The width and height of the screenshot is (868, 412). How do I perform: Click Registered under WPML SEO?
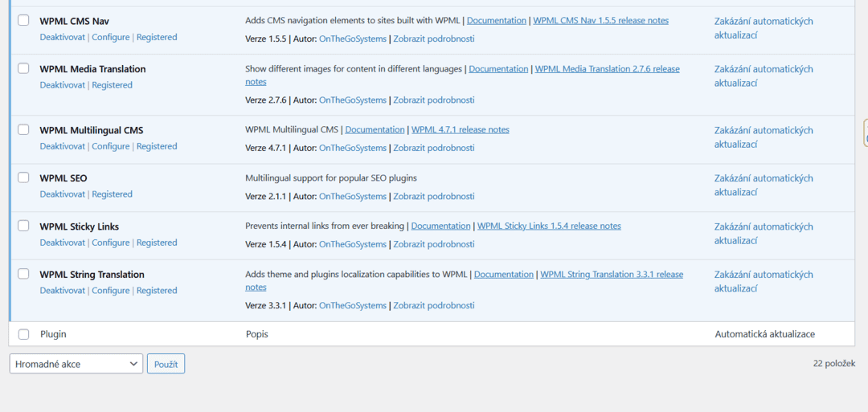pyautogui.click(x=112, y=194)
